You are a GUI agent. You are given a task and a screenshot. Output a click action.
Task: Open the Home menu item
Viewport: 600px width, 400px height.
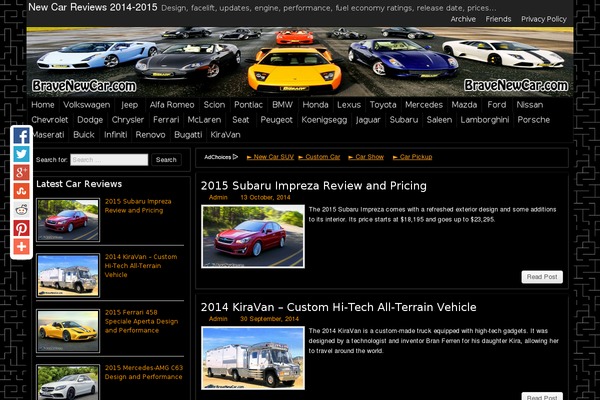click(x=43, y=105)
